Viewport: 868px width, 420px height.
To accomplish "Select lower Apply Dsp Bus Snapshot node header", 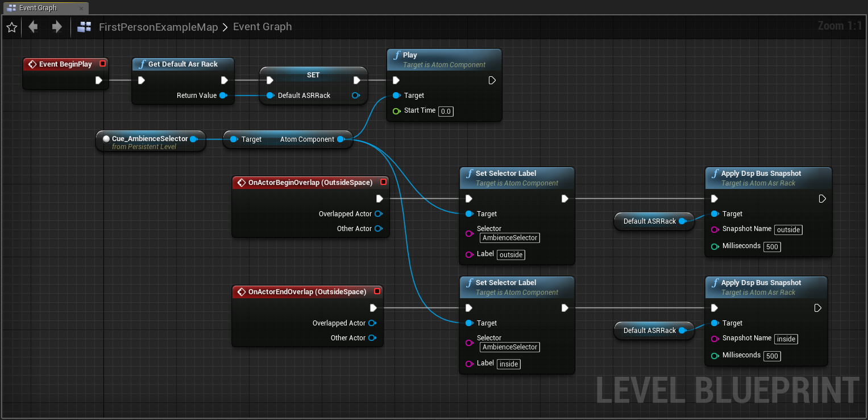I will point(766,287).
